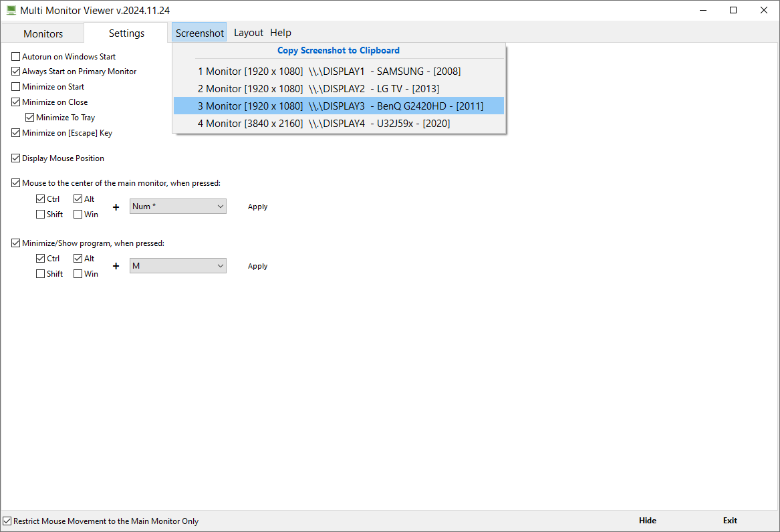Click the Hide button
This screenshot has width=780, height=532.
click(x=647, y=521)
